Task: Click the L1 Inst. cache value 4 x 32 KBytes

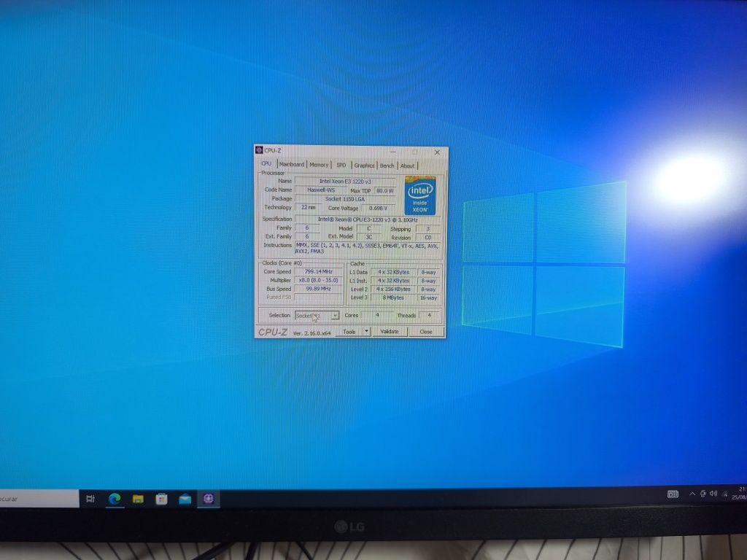Action: point(393,281)
